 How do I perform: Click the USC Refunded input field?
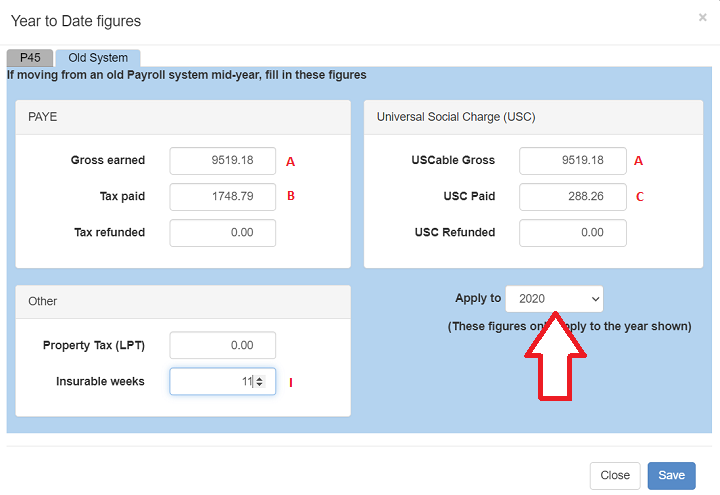click(572, 232)
